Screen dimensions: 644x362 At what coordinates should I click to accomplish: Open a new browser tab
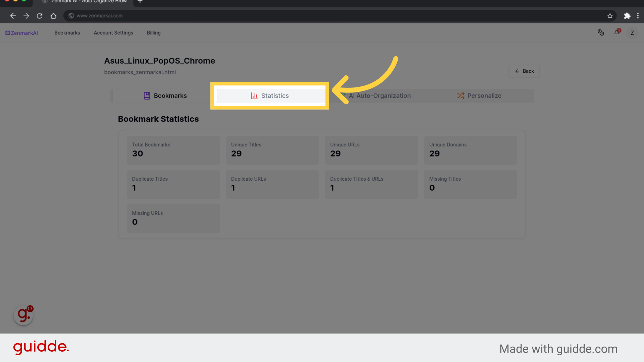pyautogui.click(x=140, y=2)
